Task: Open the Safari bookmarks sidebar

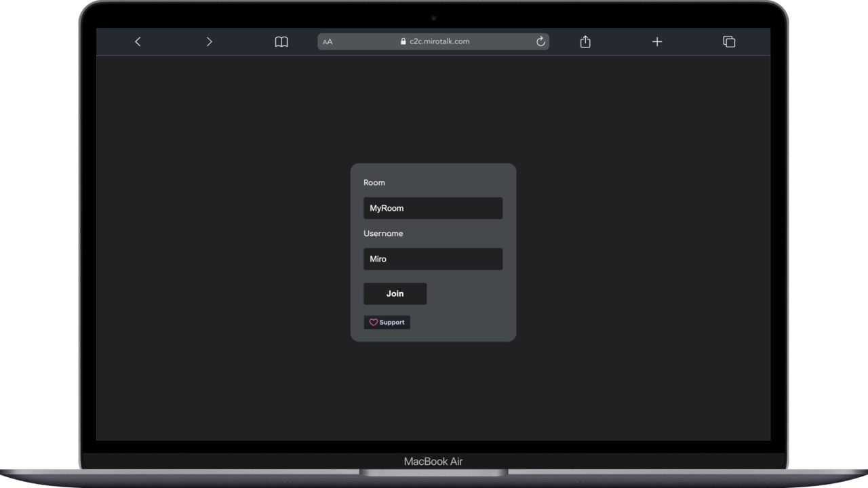Action: [281, 41]
